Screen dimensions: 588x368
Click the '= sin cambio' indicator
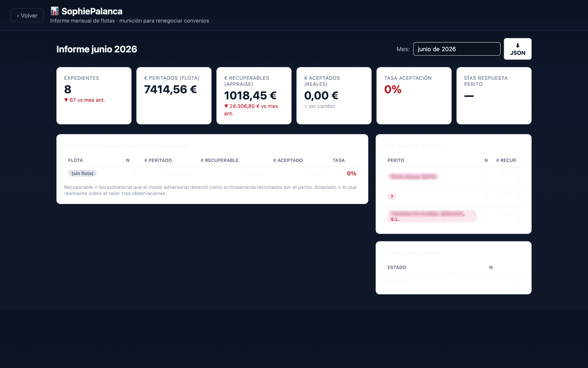coord(320,106)
